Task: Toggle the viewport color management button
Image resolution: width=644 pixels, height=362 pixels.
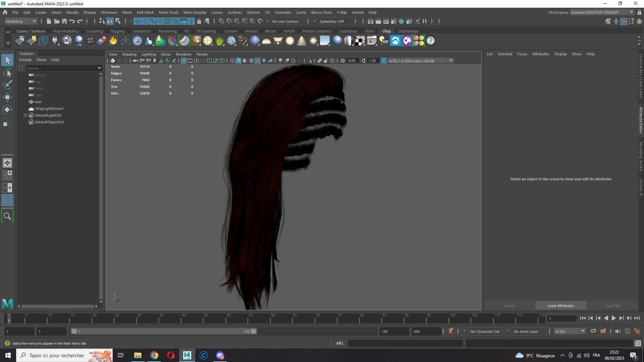Action: pyautogui.click(x=384, y=61)
